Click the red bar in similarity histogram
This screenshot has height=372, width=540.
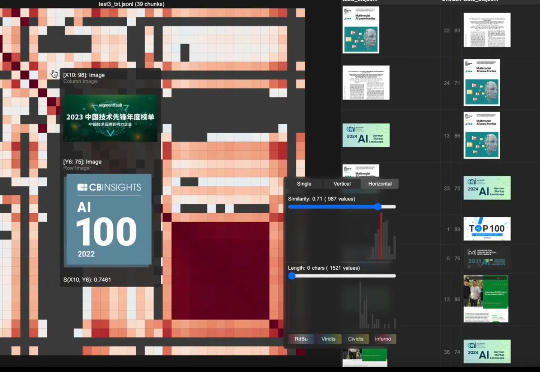click(381, 236)
